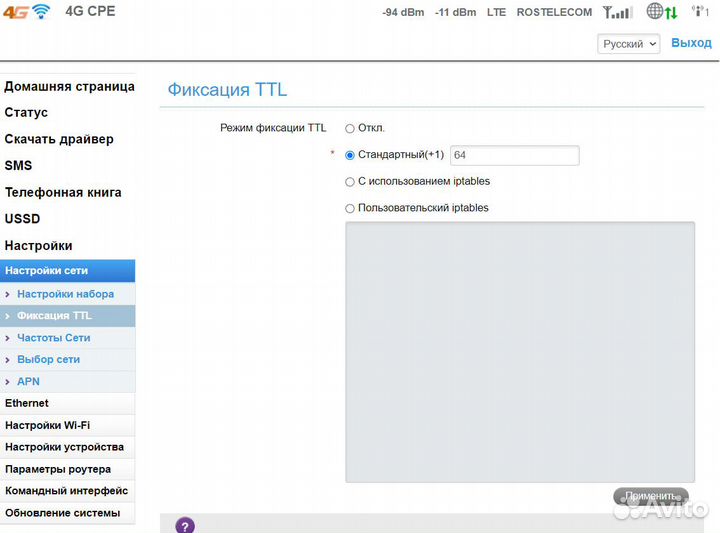
Task: Click the Выход logout link
Action: click(x=691, y=43)
